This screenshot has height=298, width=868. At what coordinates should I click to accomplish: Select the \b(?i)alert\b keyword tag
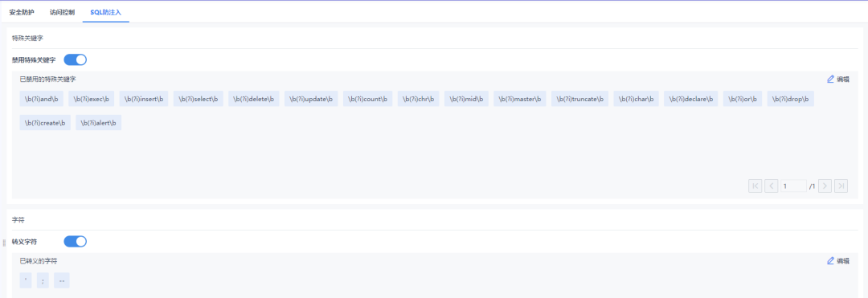click(x=99, y=123)
